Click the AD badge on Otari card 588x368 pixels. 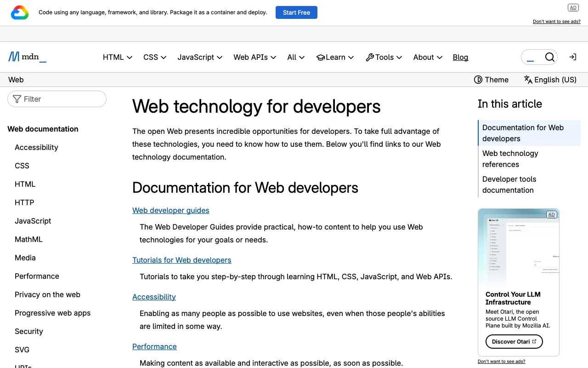[x=551, y=215]
